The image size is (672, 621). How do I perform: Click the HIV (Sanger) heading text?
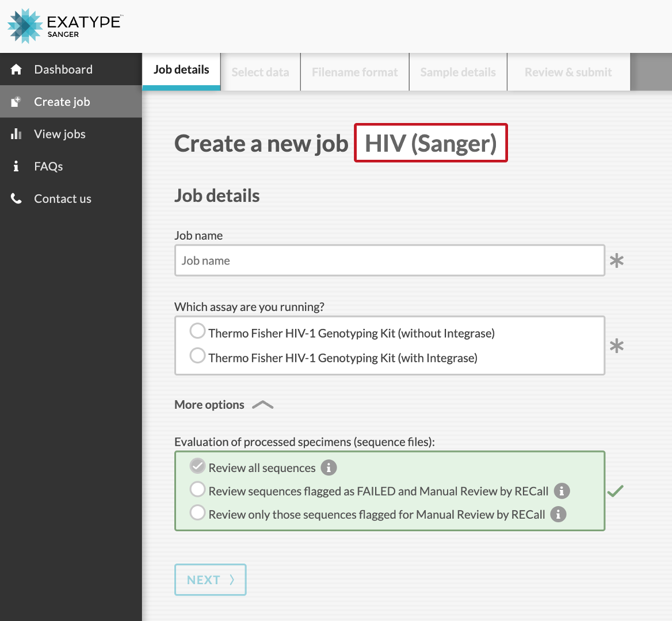click(x=431, y=143)
